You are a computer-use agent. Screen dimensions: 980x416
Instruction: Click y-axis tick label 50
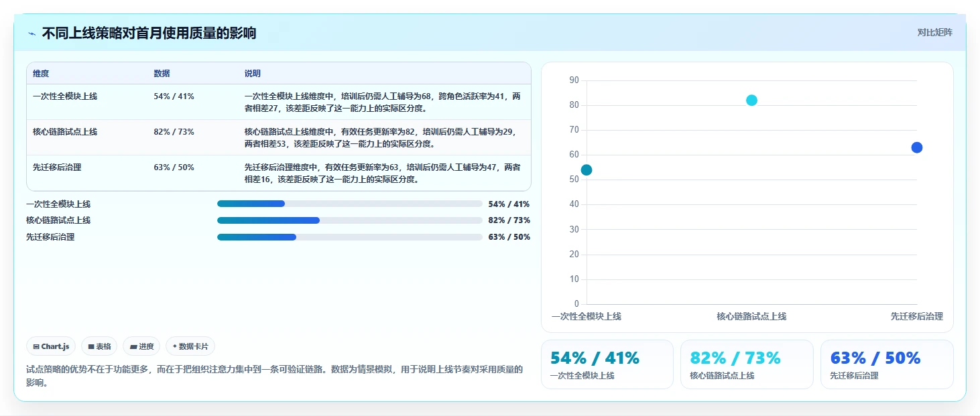pos(574,180)
